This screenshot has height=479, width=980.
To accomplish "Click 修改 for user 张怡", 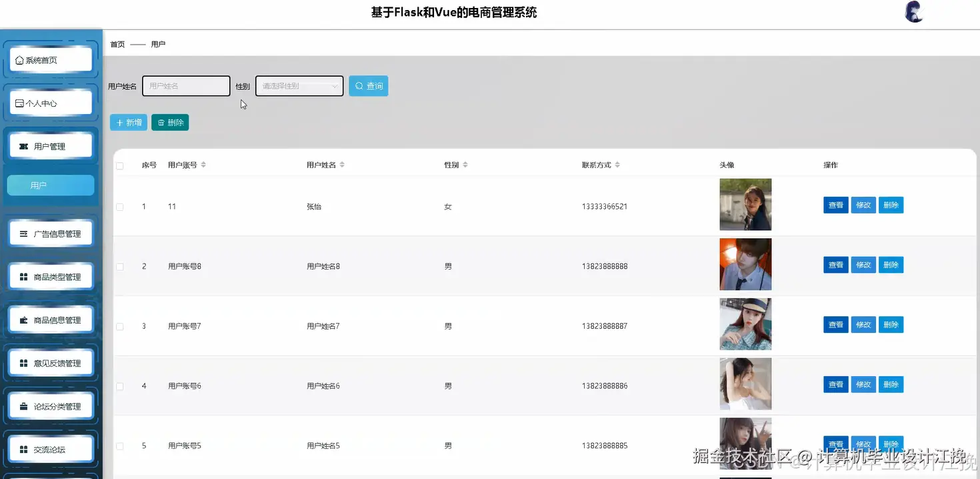I will click(863, 205).
